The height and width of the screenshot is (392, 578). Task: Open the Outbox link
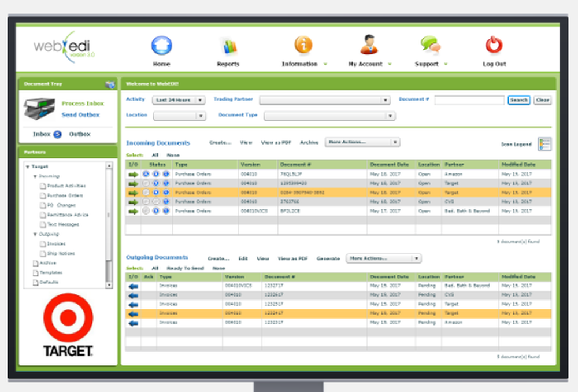[x=80, y=134]
